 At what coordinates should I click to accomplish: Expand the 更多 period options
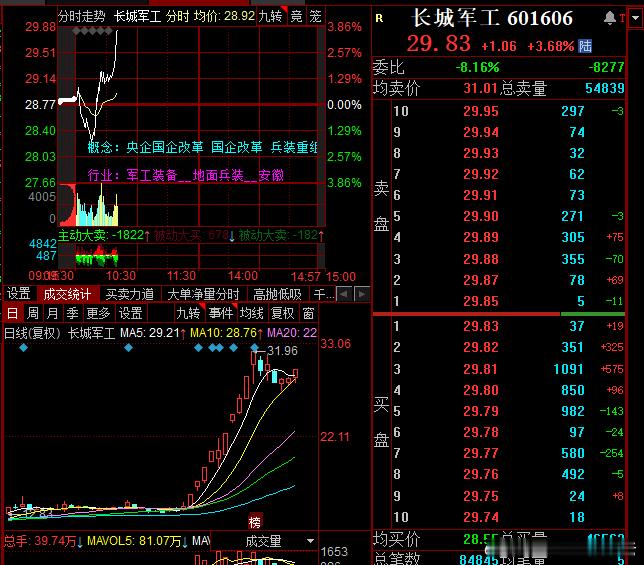point(98,313)
